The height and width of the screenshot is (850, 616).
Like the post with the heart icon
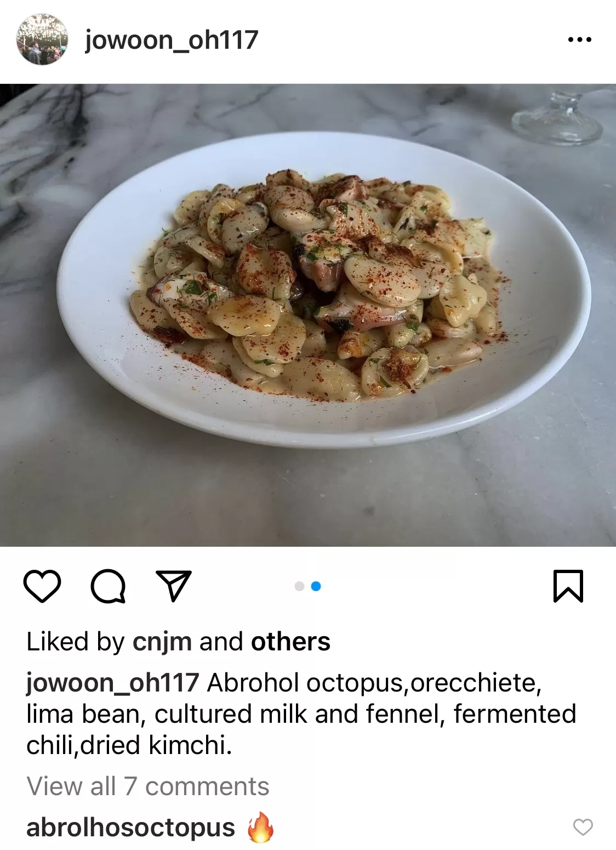coord(42,586)
